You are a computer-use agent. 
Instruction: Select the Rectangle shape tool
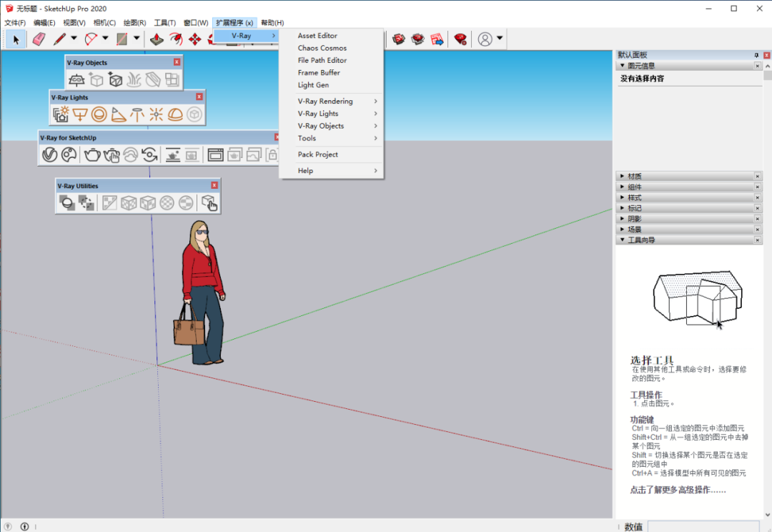click(x=122, y=39)
